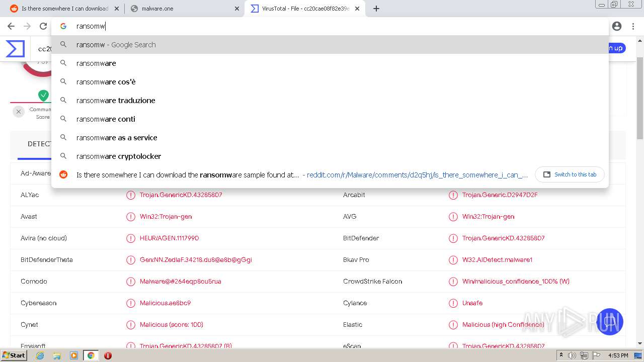644x362 pixels.
Task: Close the Reddit tab
Action: (x=117, y=9)
